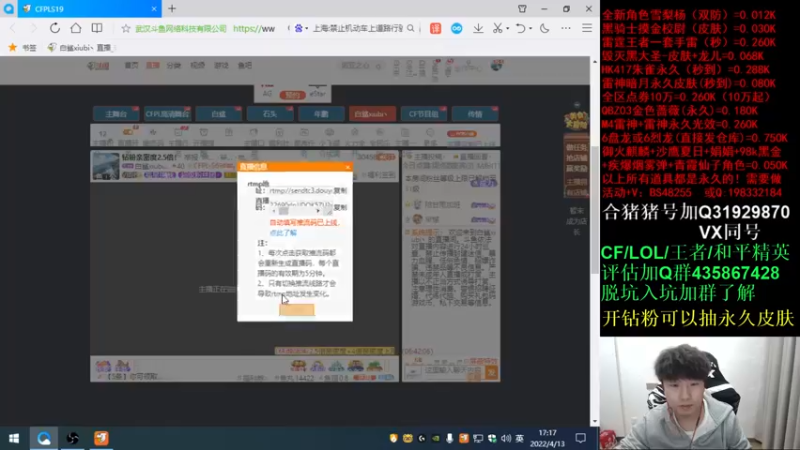Viewport: 800px width, 450px height.
Task: Open the 鱼吧 site navigation item
Action: pyautogui.click(x=245, y=65)
